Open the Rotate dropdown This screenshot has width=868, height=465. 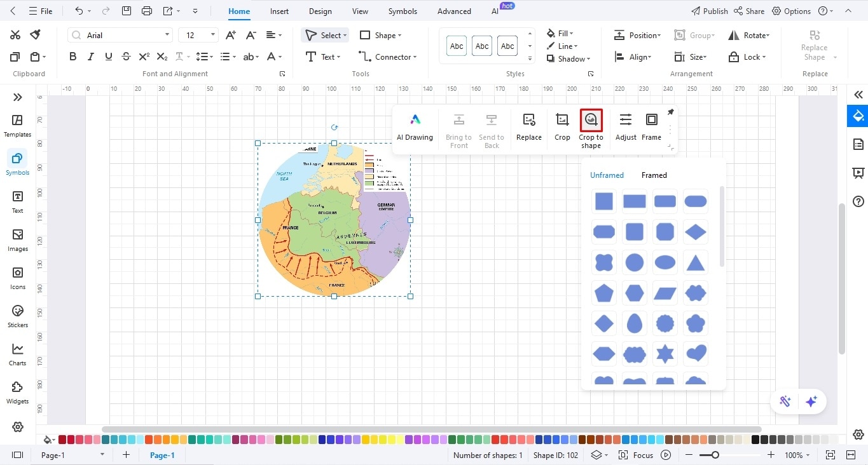[748, 36]
